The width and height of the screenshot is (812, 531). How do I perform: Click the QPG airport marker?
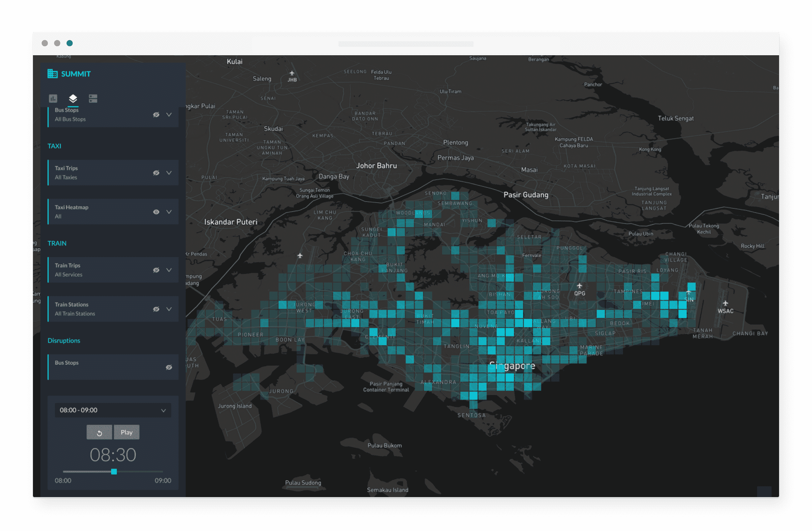(x=579, y=285)
